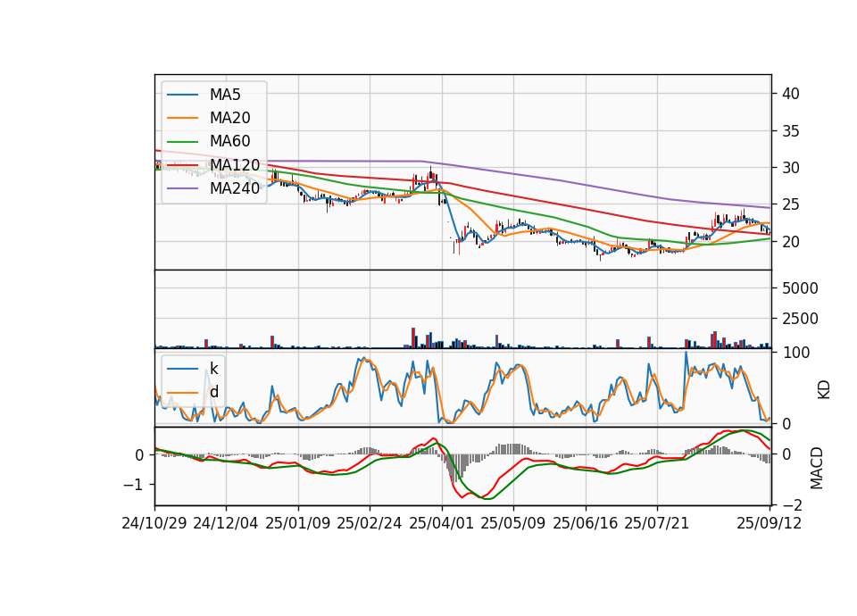Click the 25/04/01 date axis label
The image size is (857, 616).
tap(442, 523)
